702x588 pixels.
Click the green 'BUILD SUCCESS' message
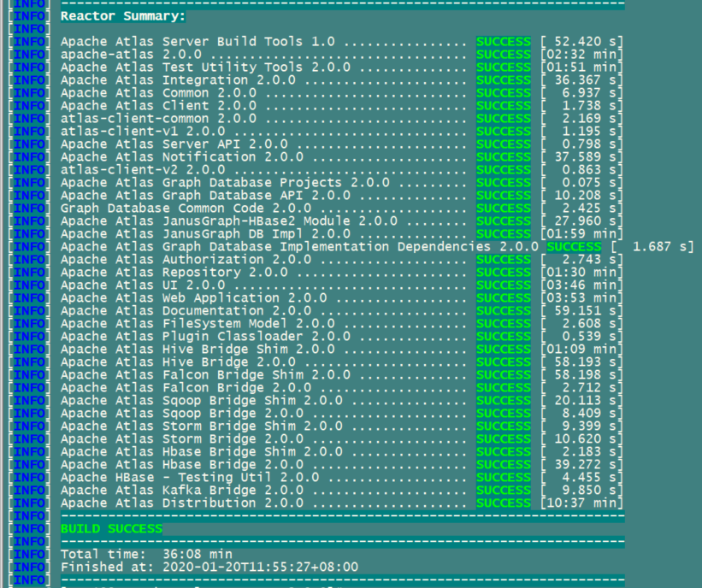(111, 529)
